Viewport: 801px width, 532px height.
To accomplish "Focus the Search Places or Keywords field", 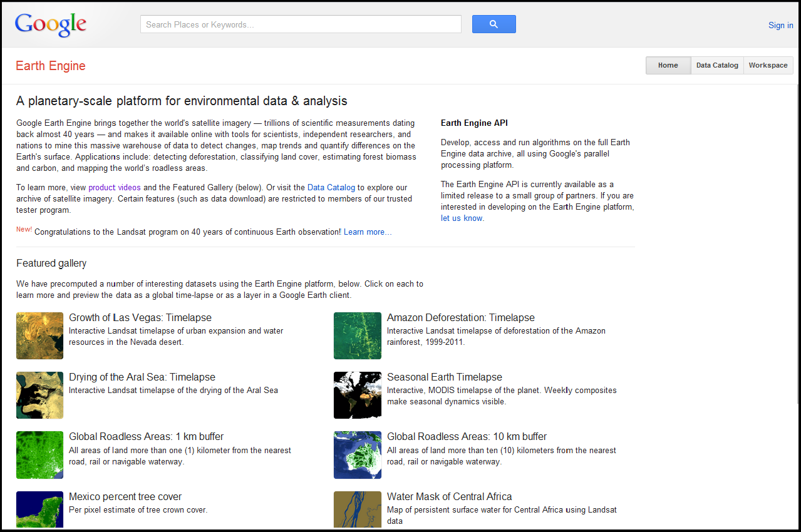I will pos(301,24).
